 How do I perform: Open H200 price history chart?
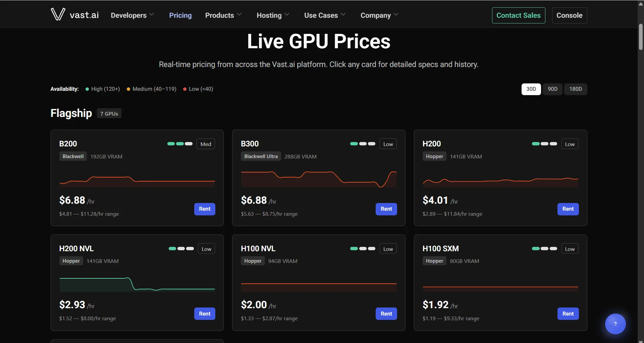500,182
